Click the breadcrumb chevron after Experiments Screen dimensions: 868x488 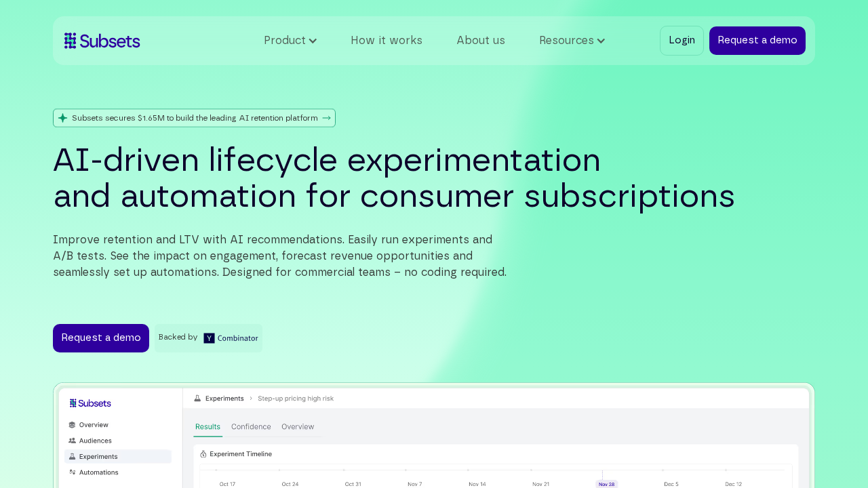pos(252,398)
